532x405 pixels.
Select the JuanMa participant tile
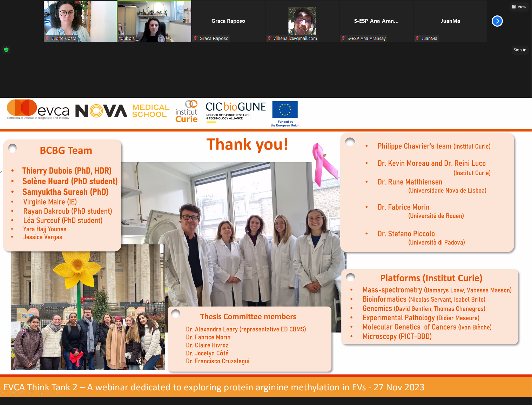[x=450, y=21]
